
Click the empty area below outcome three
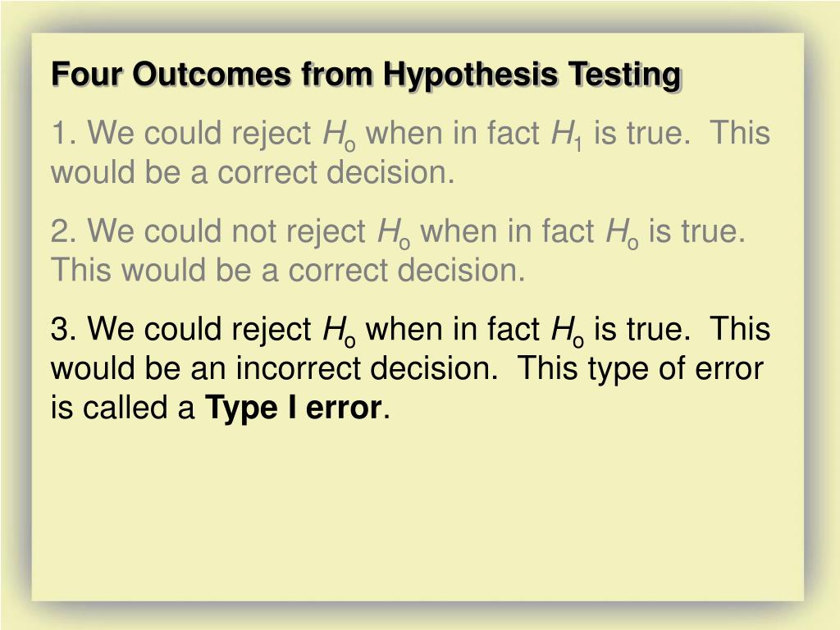point(418,509)
